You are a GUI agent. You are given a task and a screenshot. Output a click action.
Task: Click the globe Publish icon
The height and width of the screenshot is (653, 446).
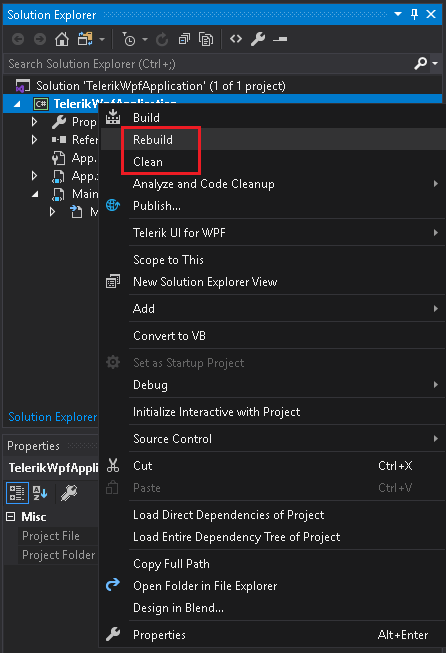tap(113, 205)
